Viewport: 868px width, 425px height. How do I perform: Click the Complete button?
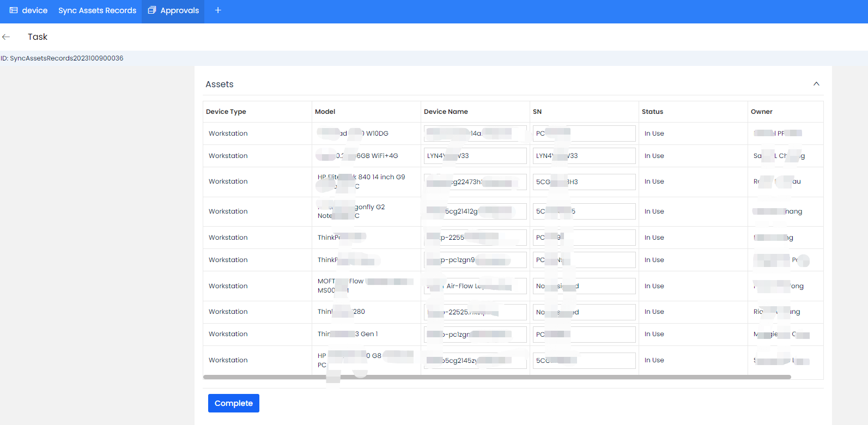(234, 403)
